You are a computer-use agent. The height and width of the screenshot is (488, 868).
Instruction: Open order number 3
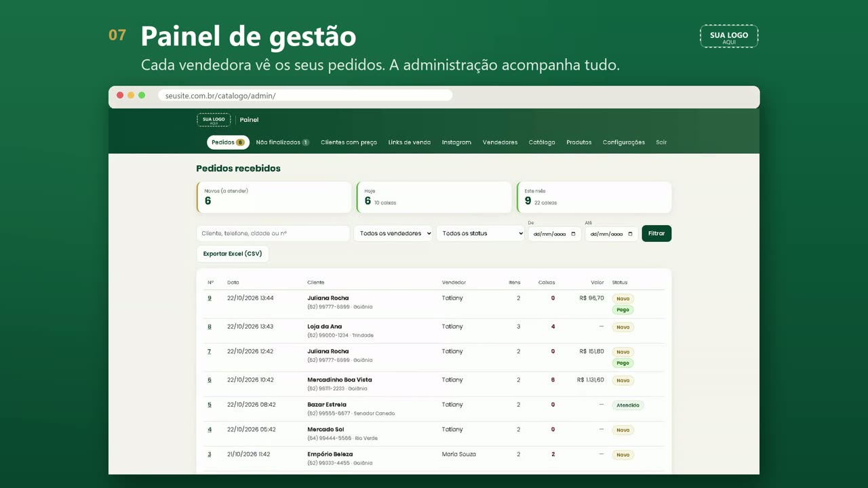pyautogui.click(x=210, y=454)
